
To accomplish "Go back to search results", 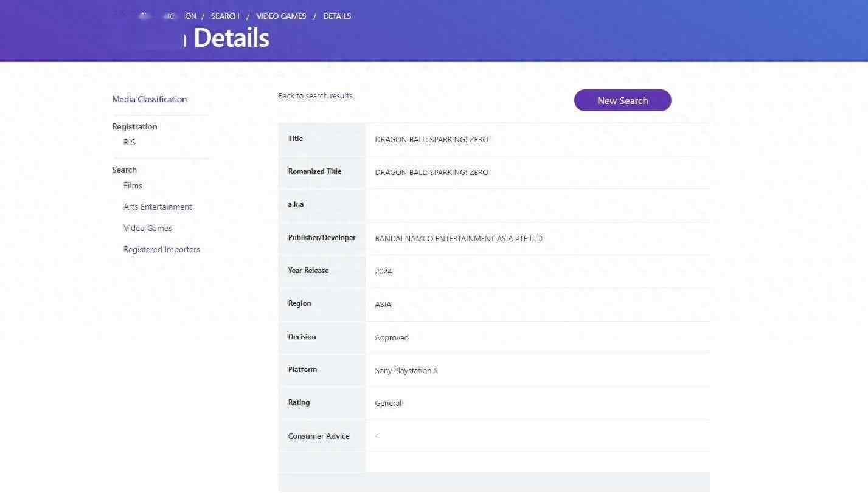I will [x=315, y=95].
